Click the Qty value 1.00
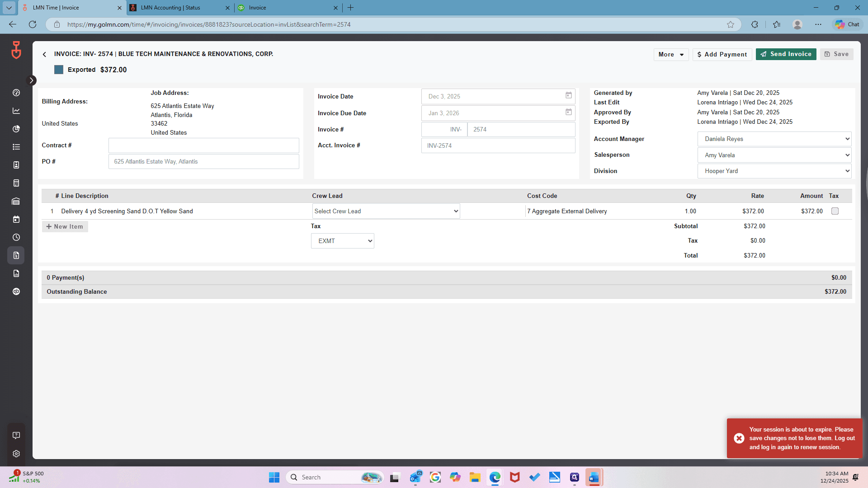Screen dimensions: 868x488 click(x=690, y=211)
